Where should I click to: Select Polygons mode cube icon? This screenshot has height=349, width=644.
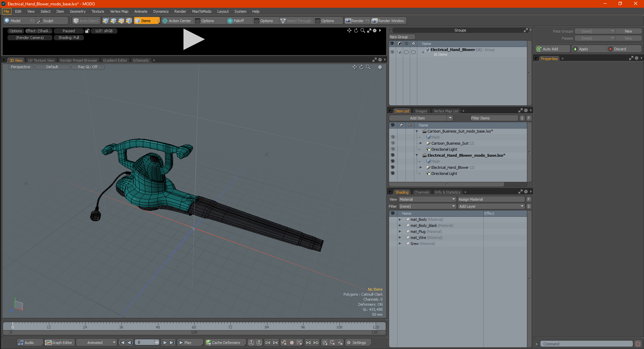pyautogui.click(x=121, y=21)
